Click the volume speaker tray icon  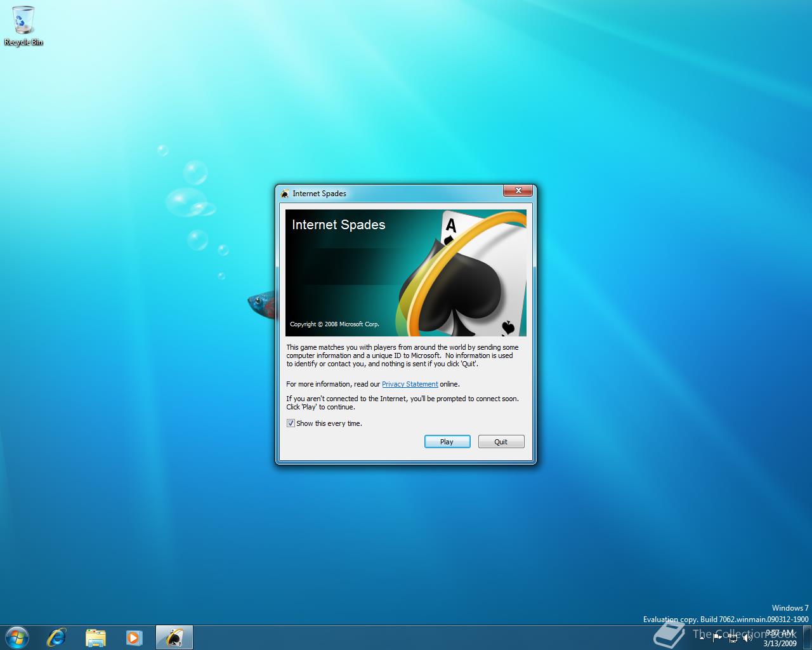(x=748, y=638)
